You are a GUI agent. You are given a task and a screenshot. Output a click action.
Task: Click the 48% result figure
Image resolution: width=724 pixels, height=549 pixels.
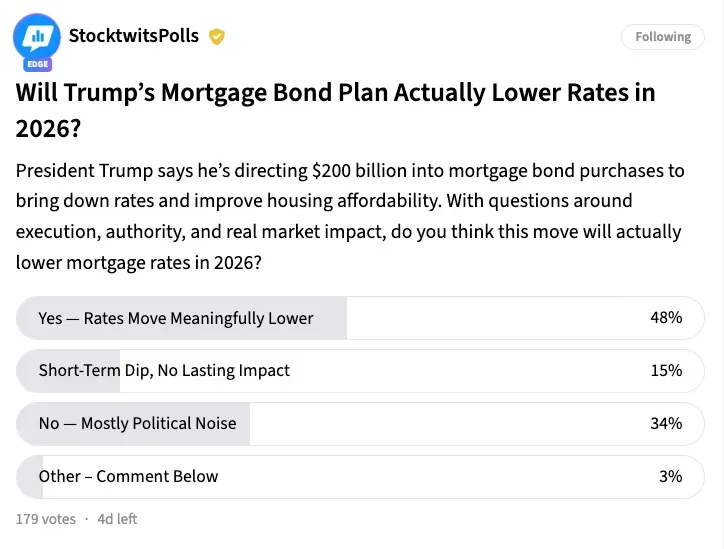pos(666,318)
